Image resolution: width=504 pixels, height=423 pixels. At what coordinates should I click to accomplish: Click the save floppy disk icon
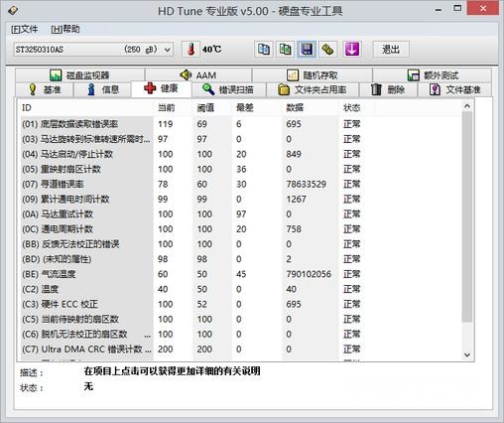pyautogui.click(x=307, y=50)
